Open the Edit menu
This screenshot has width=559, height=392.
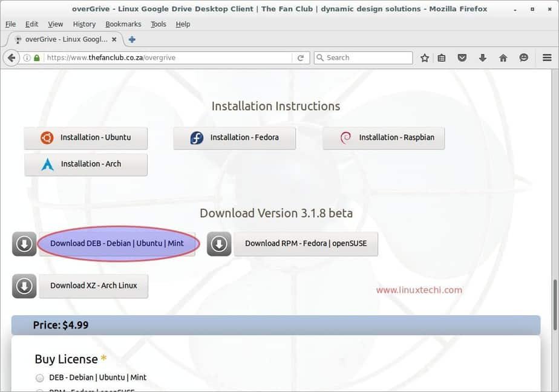(x=31, y=24)
